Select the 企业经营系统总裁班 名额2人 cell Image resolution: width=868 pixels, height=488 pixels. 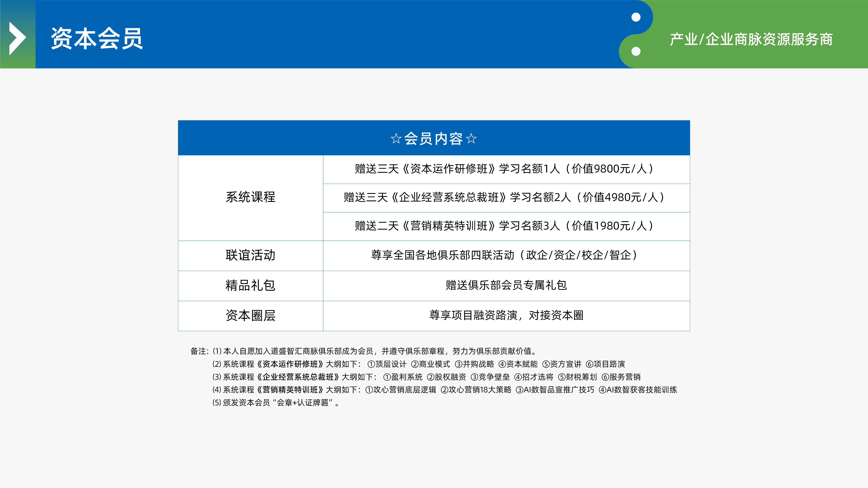coord(506,198)
